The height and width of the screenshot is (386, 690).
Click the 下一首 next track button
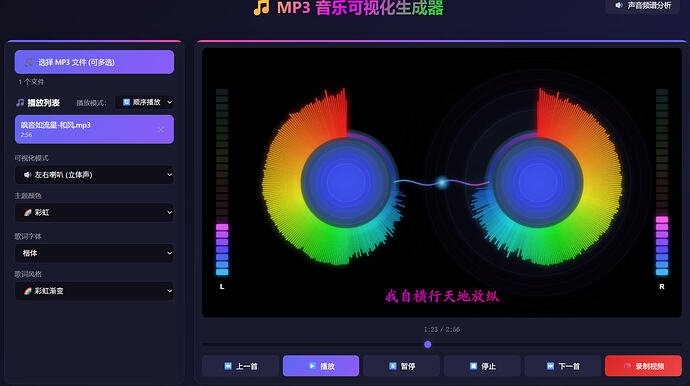click(562, 366)
